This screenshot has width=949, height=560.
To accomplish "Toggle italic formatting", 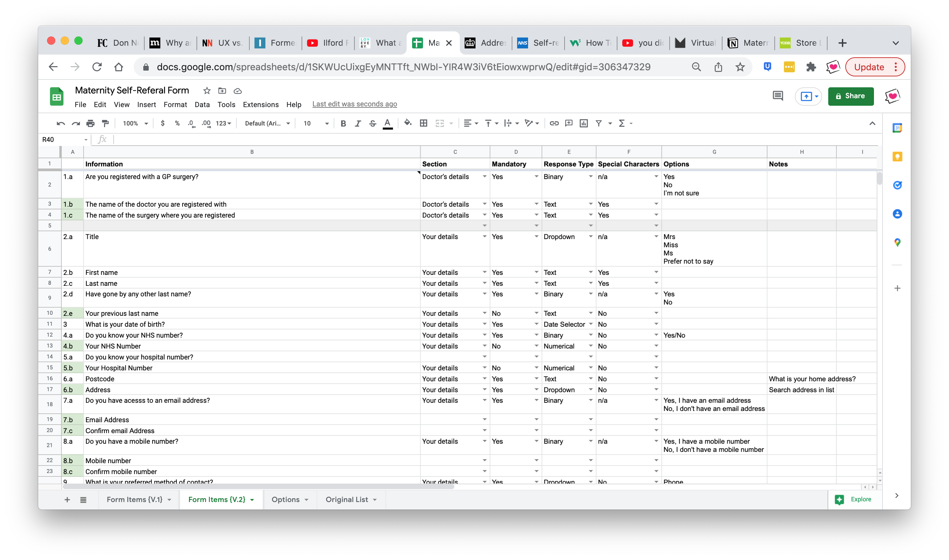I will click(x=358, y=123).
